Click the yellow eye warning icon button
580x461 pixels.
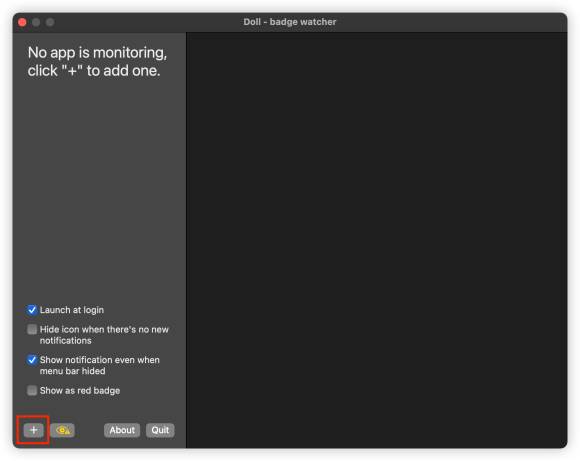63,430
